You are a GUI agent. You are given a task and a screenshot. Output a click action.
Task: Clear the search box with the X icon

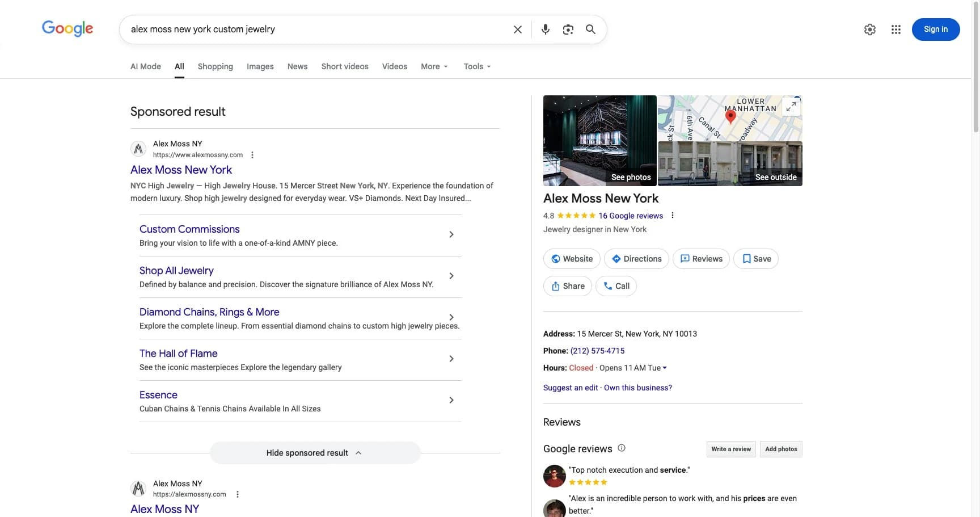point(518,30)
